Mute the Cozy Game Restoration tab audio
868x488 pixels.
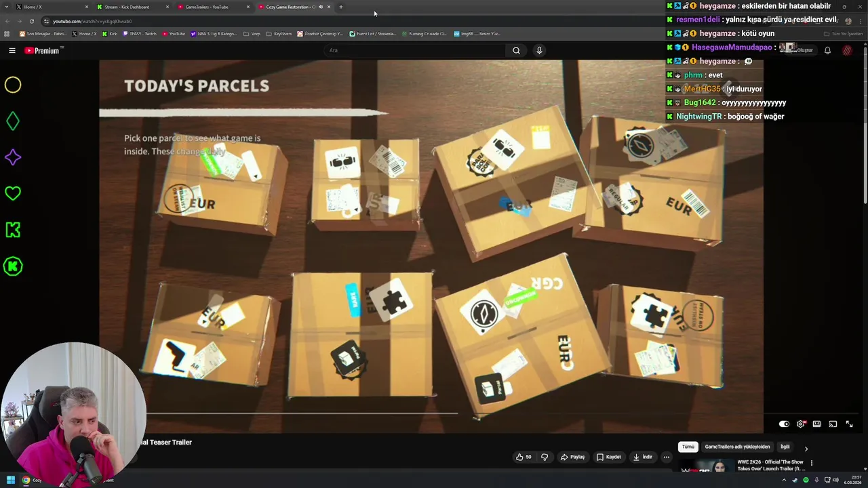[x=321, y=7]
